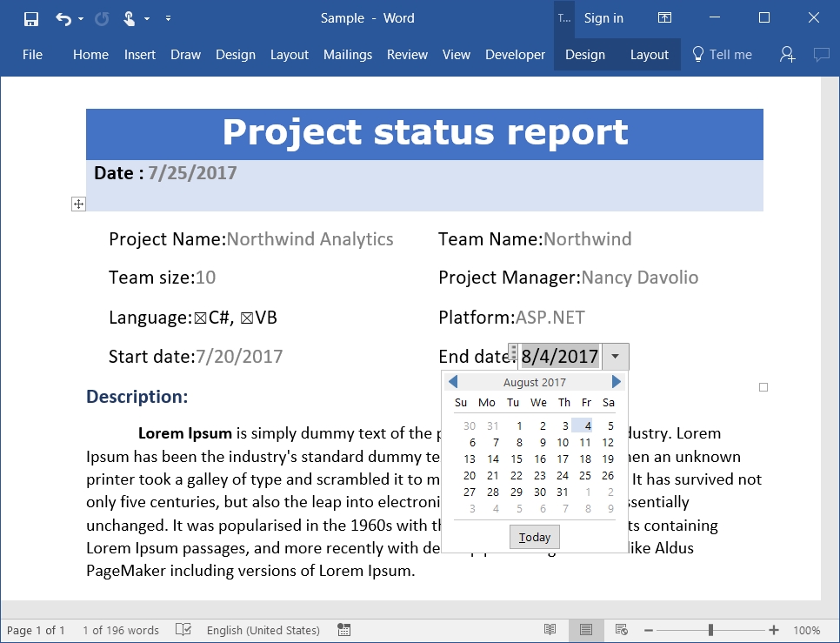
Task: Click the spelling and grammar check icon
Action: pos(183,630)
